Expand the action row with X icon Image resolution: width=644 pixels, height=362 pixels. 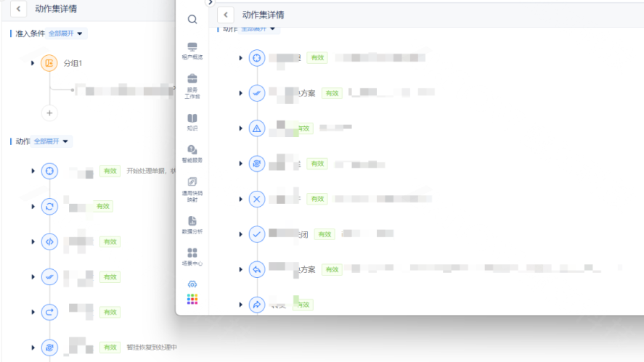[x=240, y=199]
